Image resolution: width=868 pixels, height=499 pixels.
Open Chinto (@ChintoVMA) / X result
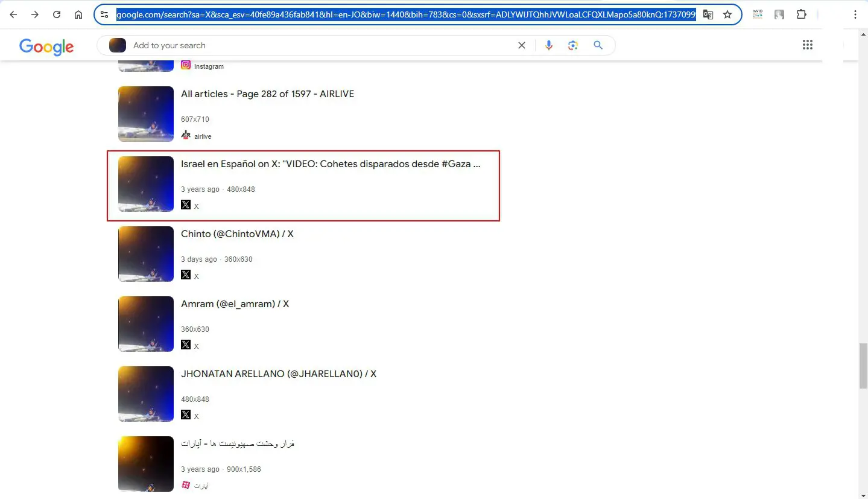coord(237,234)
